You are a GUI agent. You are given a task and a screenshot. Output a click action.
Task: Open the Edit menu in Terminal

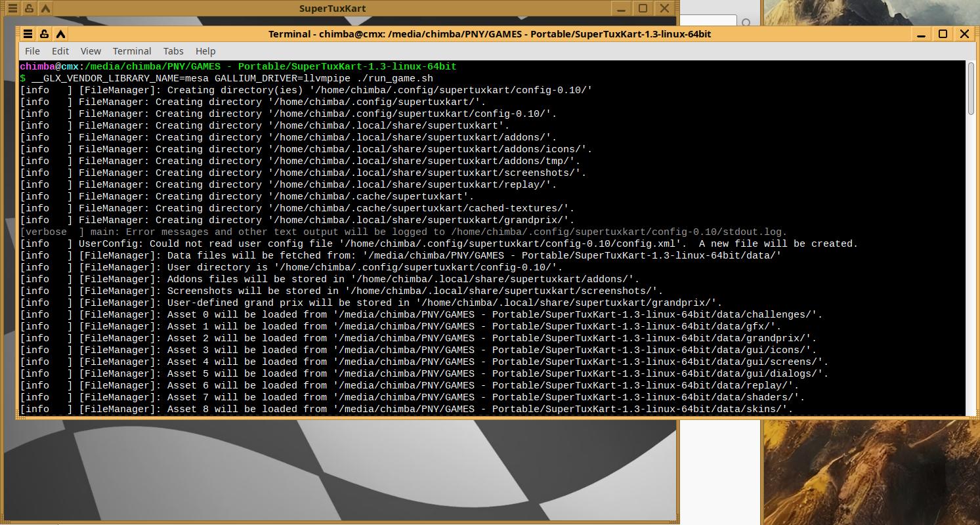pos(60,51)
